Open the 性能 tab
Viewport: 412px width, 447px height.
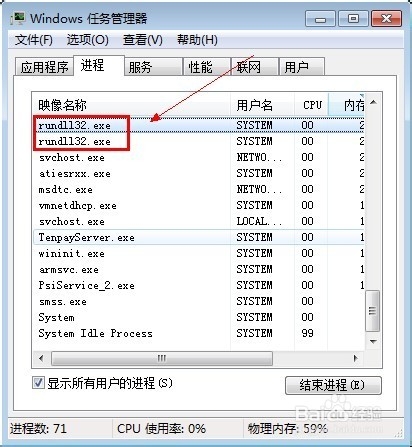tap(207, 67)
